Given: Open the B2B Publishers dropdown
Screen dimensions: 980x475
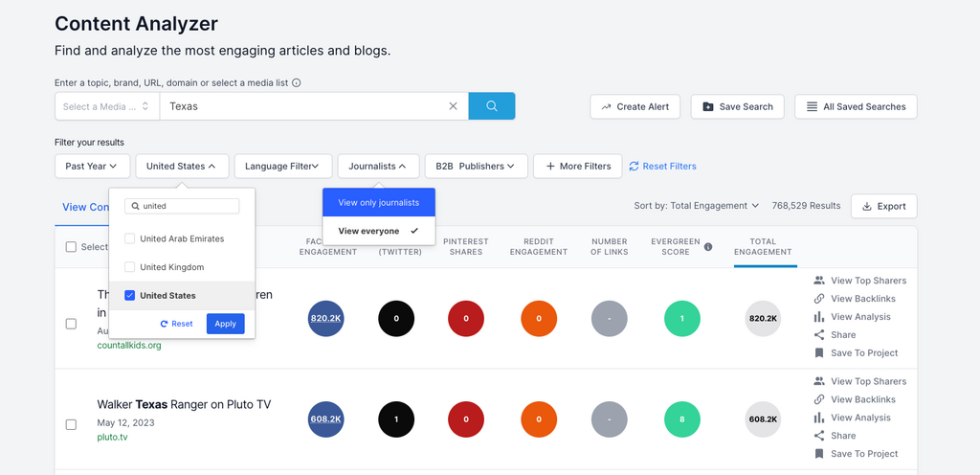Looking at the screenshot, I should (x=476, y=167).
